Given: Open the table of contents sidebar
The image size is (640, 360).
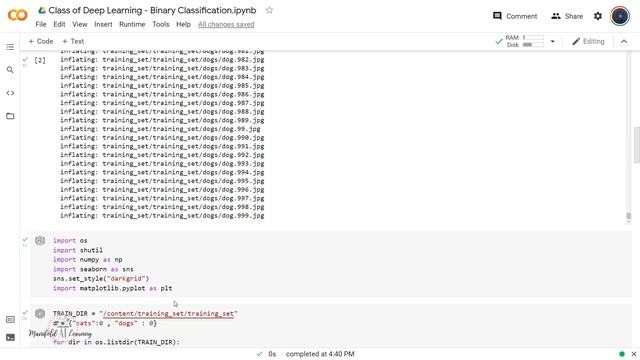Looking at the screenshot, I should click(x=10, y=47).
